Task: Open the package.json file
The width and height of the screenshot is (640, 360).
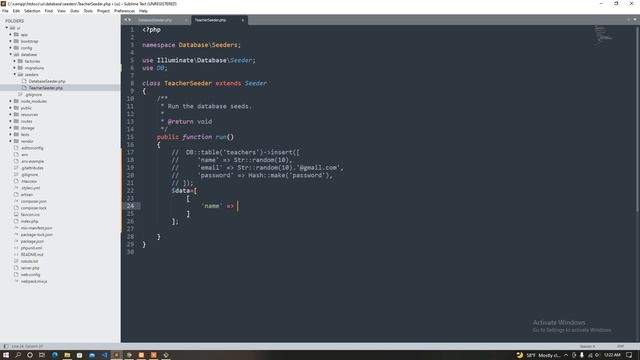Action: point(32,241)
